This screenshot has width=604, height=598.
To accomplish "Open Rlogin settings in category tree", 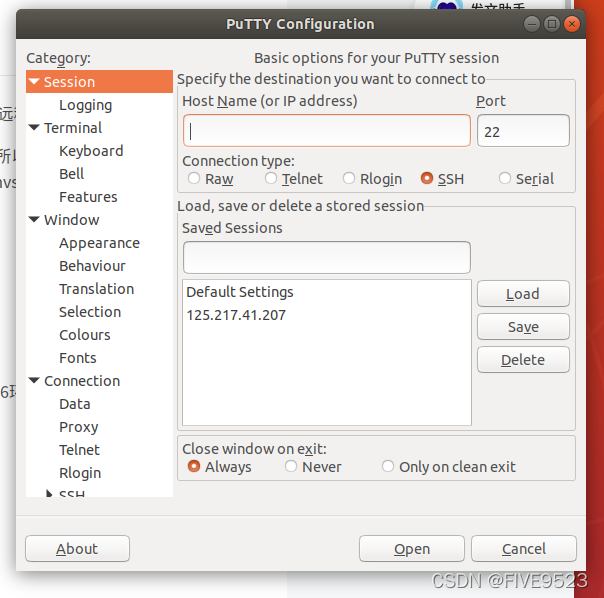I will 80,473.
